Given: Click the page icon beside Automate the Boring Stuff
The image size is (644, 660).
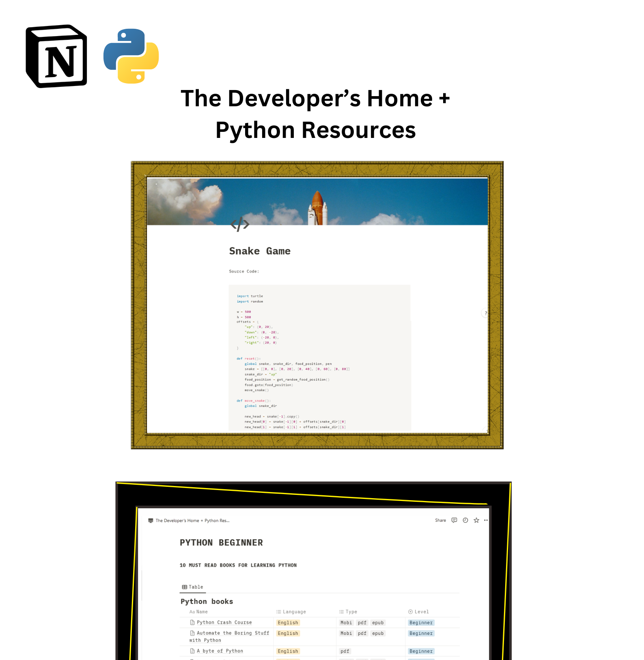Looking at the screenshot, I should pos(192,633).
